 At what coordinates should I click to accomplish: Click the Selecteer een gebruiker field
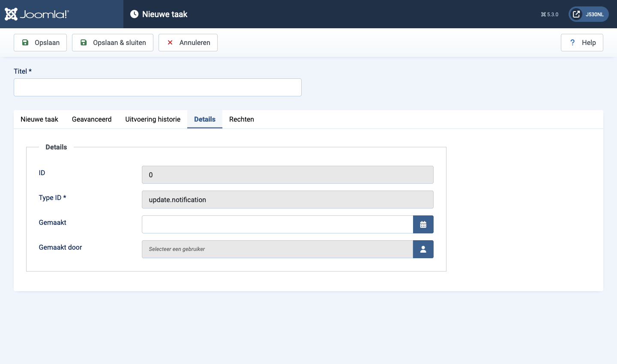pyautogui.click(x=277, y=249)
